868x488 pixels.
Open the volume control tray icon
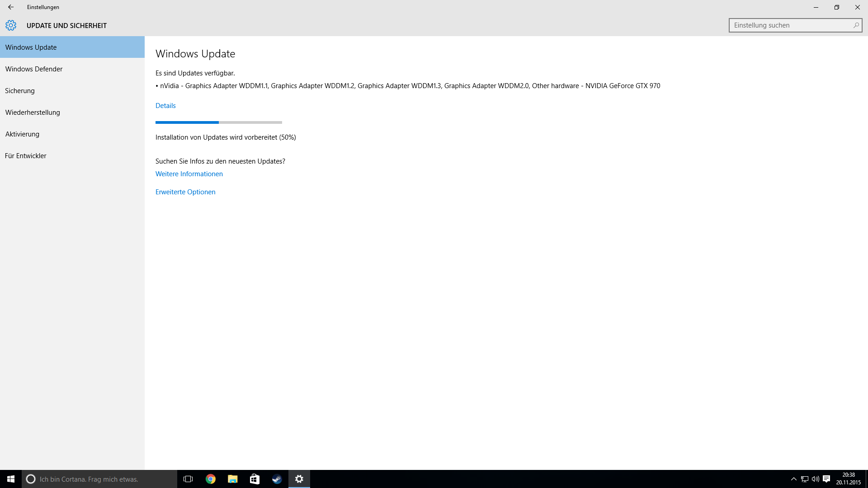(816, 479)
